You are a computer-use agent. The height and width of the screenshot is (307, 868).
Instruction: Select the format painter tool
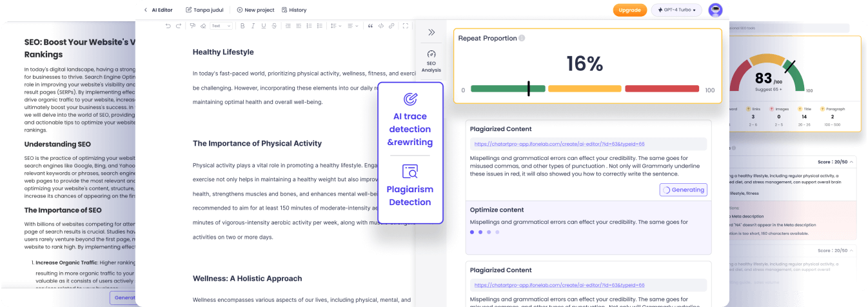[192, 26]
